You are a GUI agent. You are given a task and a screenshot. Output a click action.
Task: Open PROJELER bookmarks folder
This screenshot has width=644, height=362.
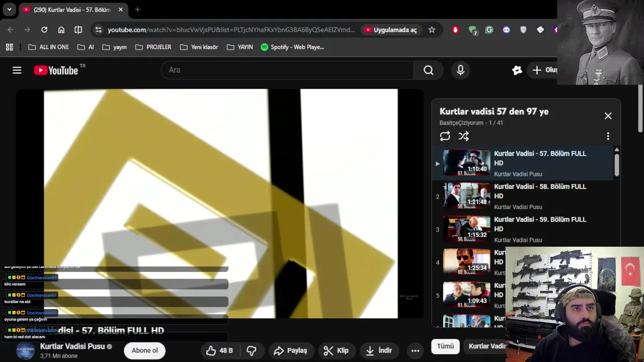pyautogui.click(x=153, y=47)
